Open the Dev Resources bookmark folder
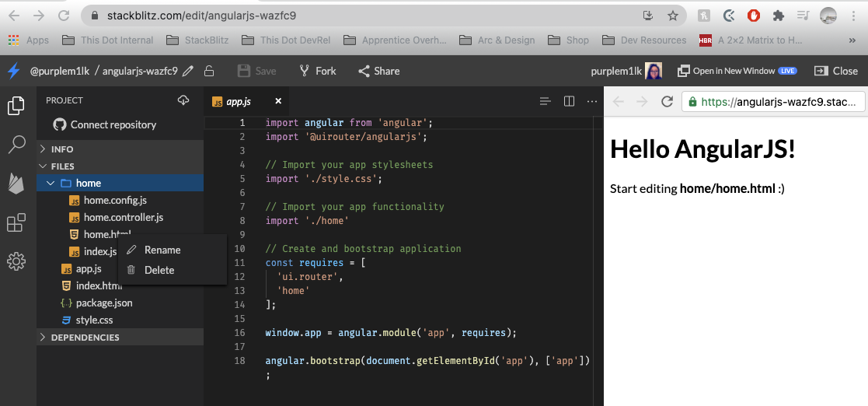This screenshot has height=406, width=868. click(x=644, y=40)
